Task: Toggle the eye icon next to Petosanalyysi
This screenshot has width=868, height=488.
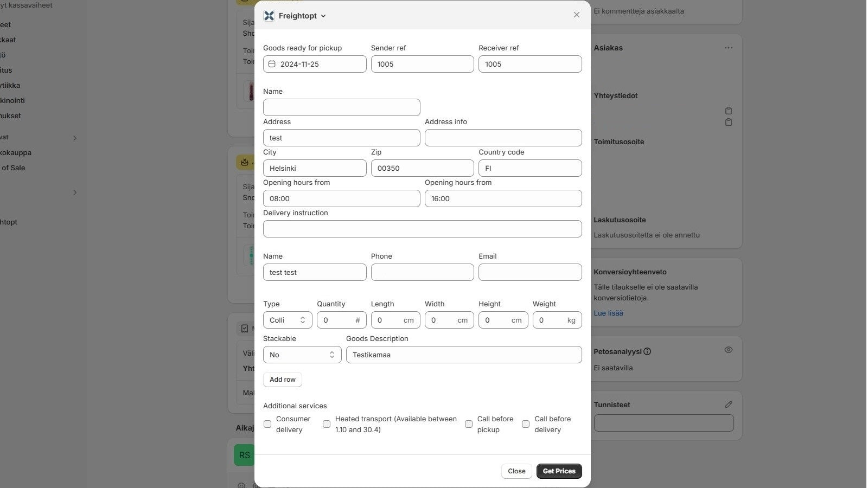Action: 729,350
